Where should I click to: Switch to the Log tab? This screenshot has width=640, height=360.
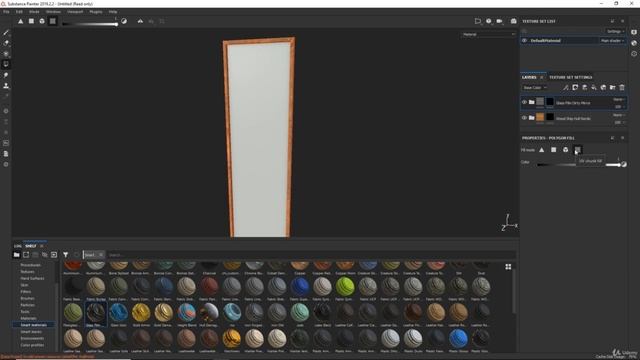[x=18, y=246]
